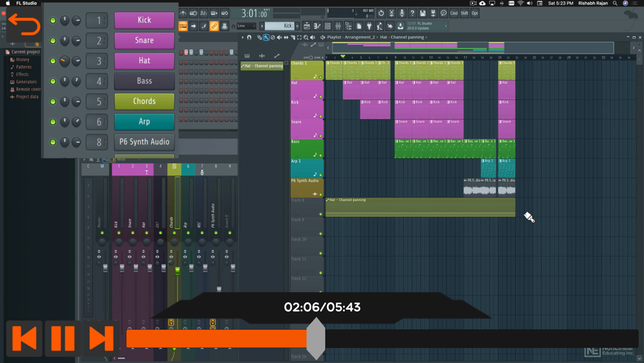Open the Mixer window icon
Image resolution: width=644 pixels, height=363 pixels.
(x=338, y=26)
